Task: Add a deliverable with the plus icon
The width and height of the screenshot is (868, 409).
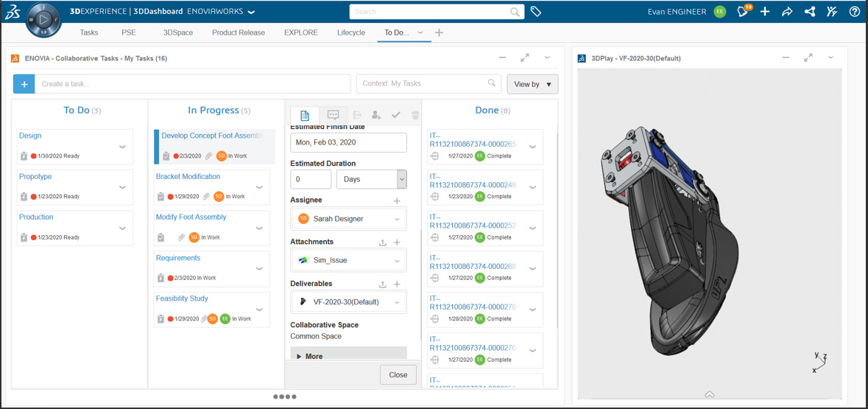Action: click(397, 284)
